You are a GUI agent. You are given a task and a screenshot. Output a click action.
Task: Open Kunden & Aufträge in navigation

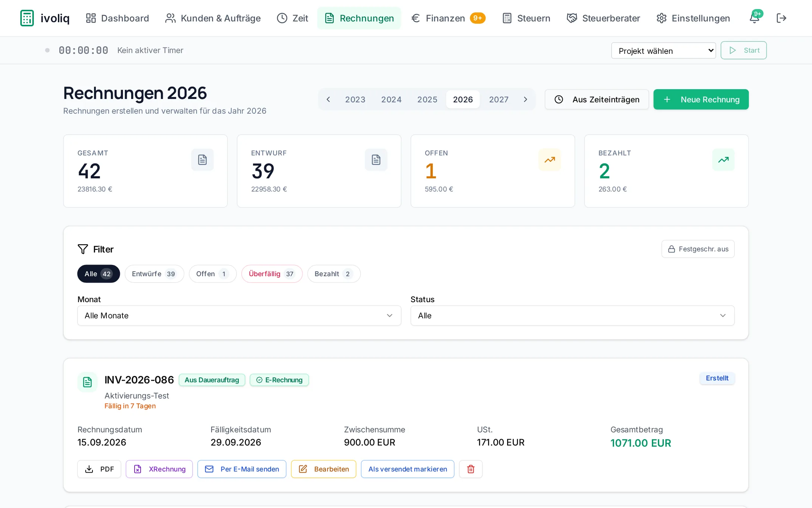tap(213, 18)
